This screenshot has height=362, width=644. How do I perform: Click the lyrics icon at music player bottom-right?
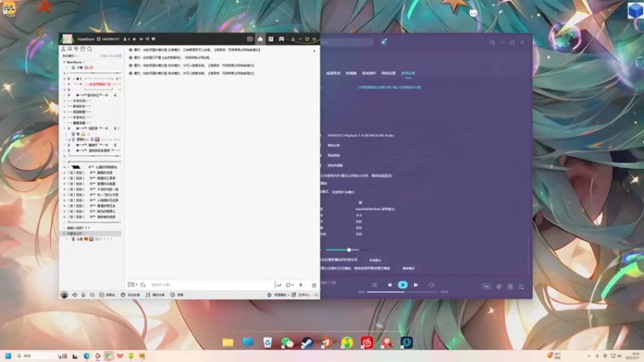click(x=510, y=286)
